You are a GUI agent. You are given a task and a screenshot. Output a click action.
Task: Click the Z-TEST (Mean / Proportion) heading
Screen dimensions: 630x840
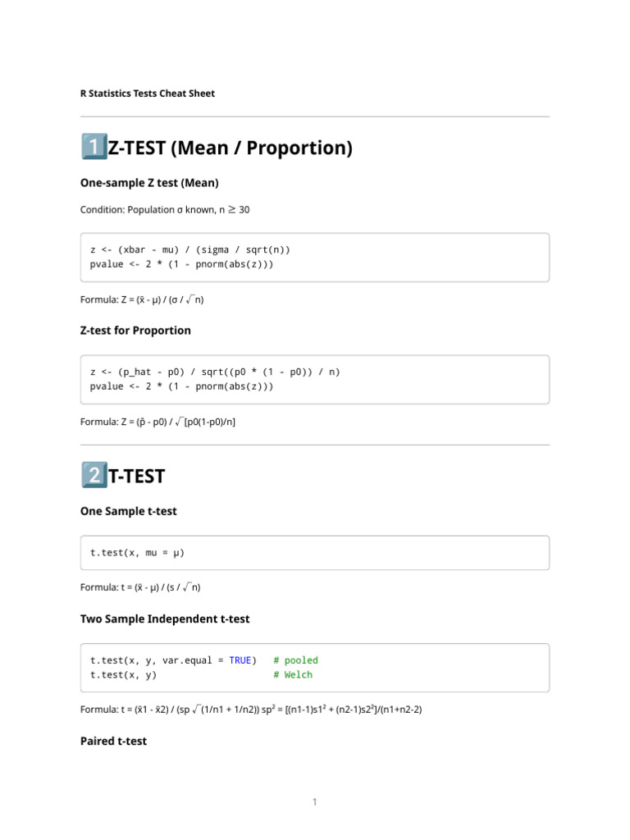point(231,148)
